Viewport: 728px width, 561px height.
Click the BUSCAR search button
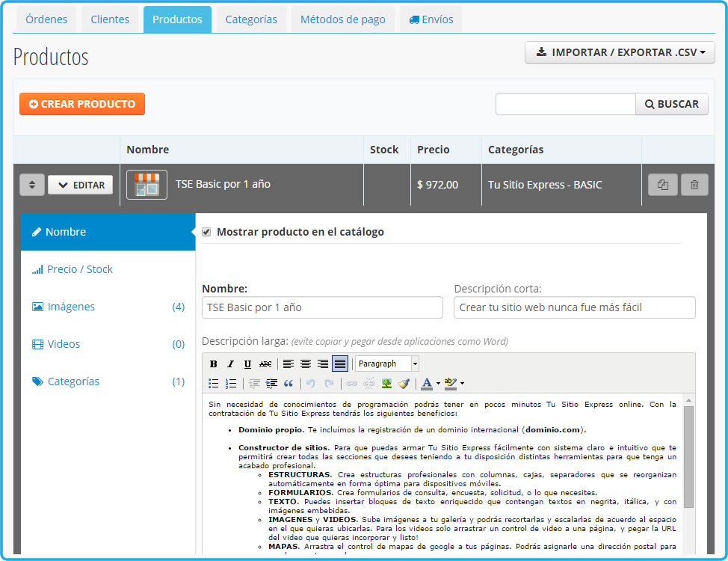(671, 104)
